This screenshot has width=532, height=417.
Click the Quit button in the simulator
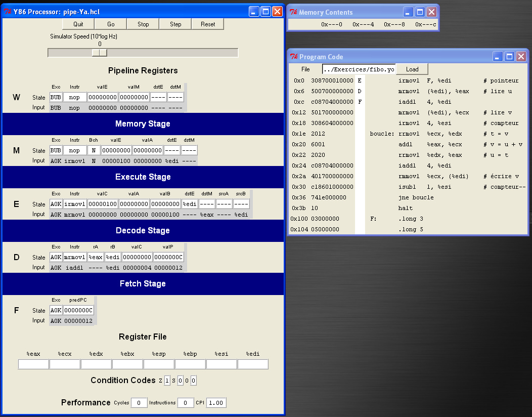click(78, 24)
